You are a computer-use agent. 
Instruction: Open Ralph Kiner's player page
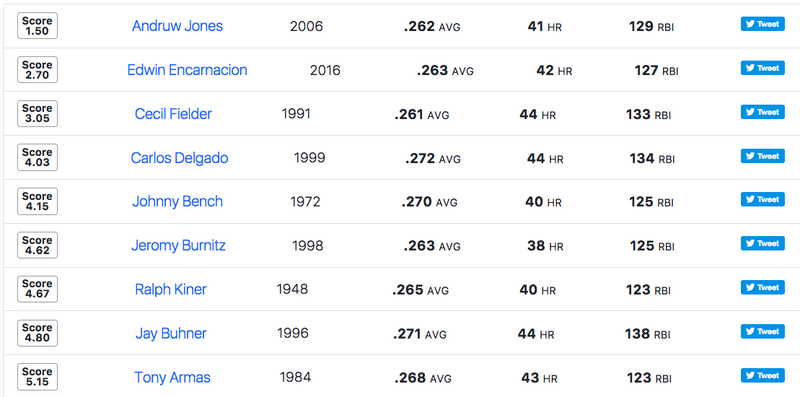tap(170, 289)
